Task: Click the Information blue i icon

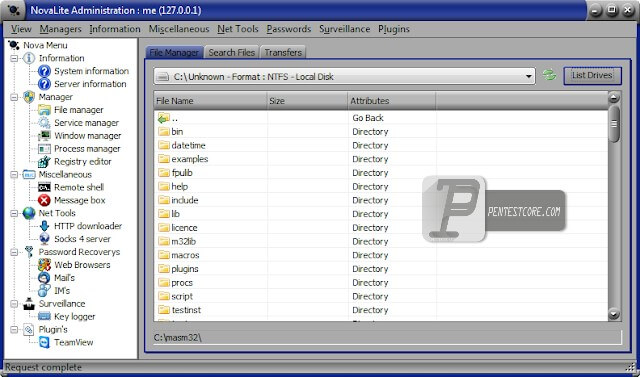Action: [x=29, y=58]
